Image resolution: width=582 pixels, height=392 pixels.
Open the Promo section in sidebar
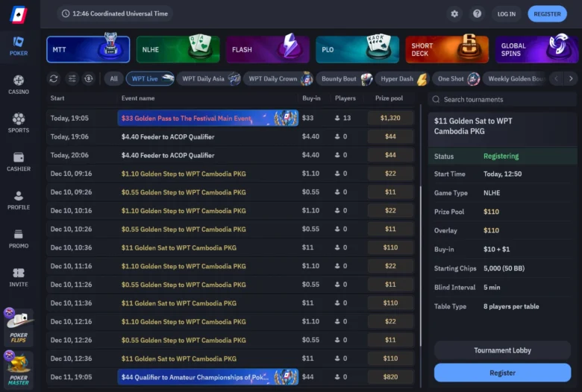pos(19,238)
